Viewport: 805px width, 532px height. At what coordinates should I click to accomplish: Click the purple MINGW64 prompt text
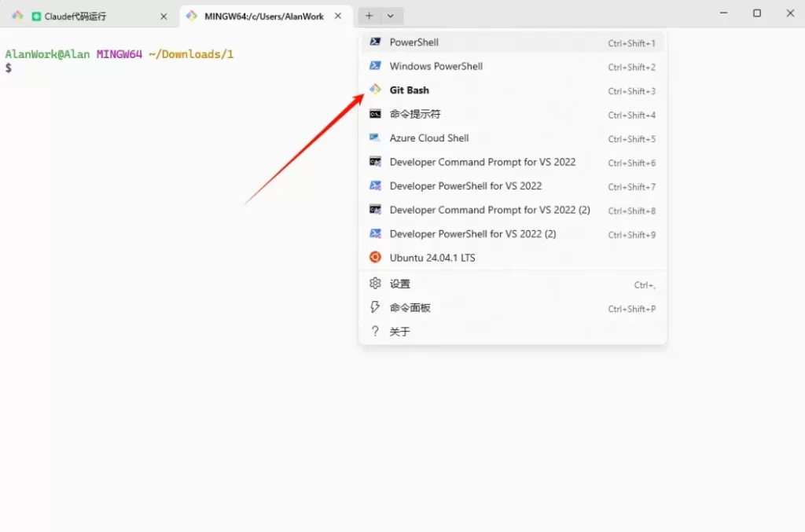coord(119,54)
